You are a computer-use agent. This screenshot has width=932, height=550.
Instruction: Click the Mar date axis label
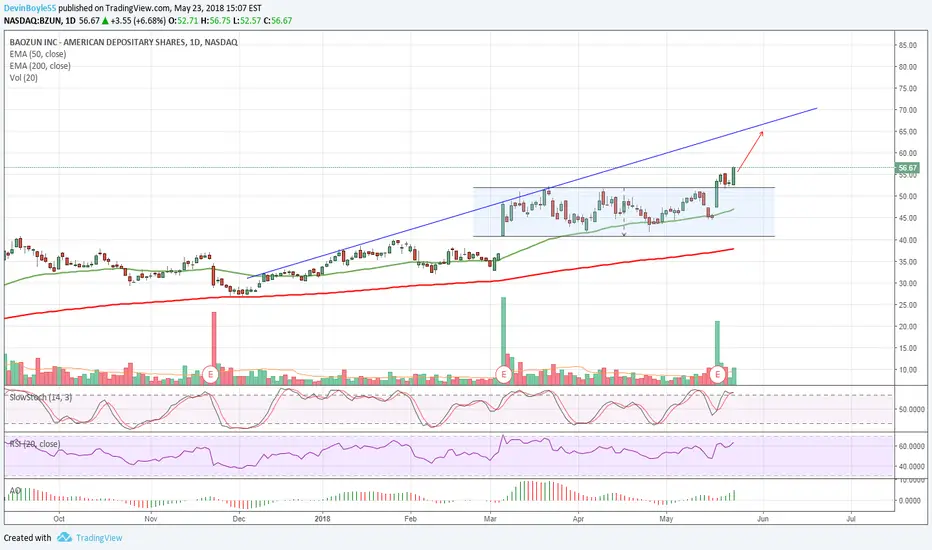coord(490,518)
